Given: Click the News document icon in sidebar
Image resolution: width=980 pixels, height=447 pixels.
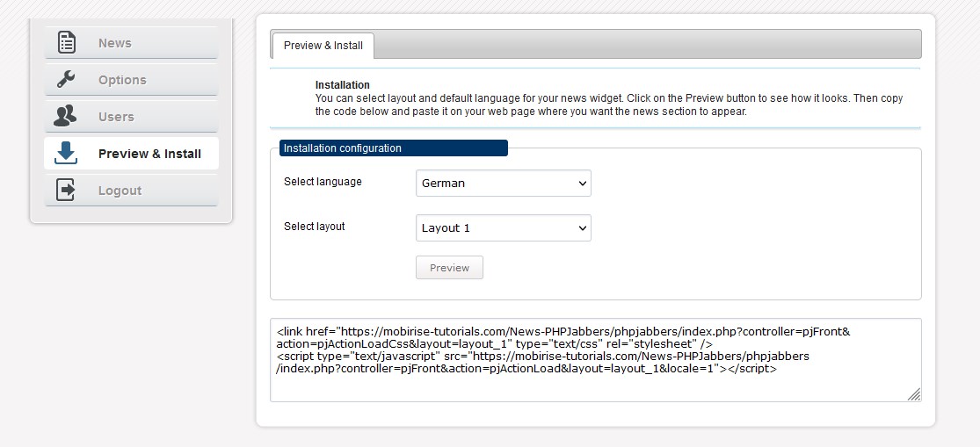Looking at the screenshot, I should (66, 42).
